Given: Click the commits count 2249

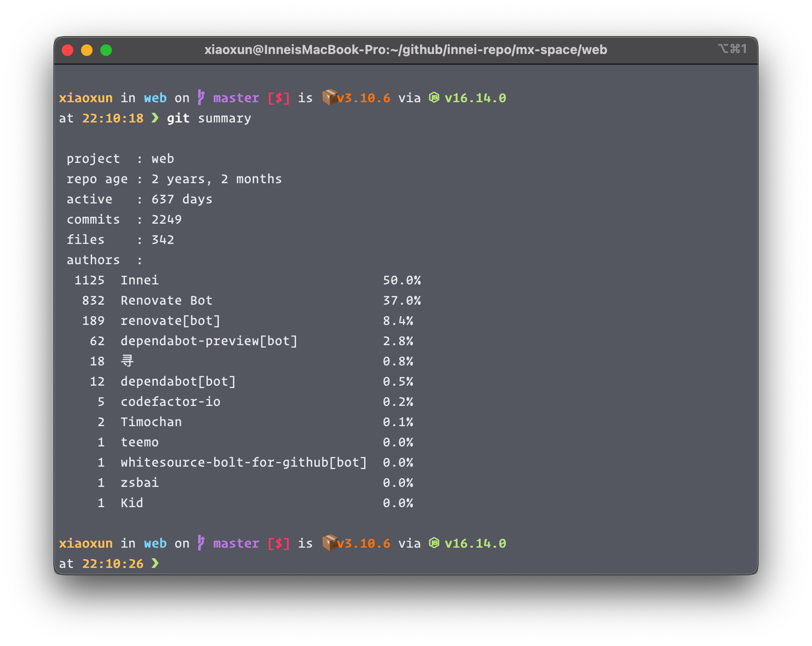Looking at the screenshot, I should click(x=166, y=219).
